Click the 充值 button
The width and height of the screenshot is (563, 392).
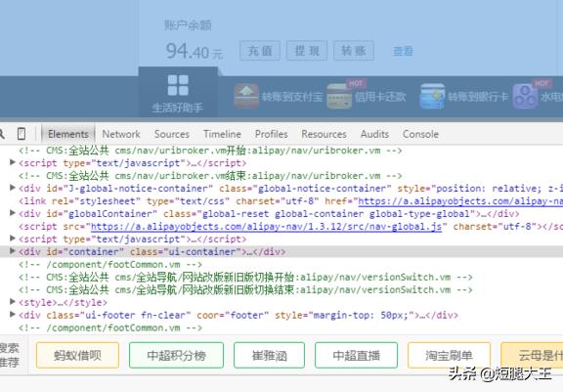tap(260, 51)
